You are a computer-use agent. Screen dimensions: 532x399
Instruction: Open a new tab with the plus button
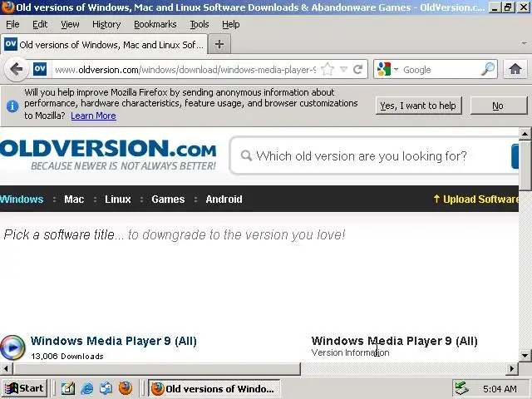coord(219,44)
